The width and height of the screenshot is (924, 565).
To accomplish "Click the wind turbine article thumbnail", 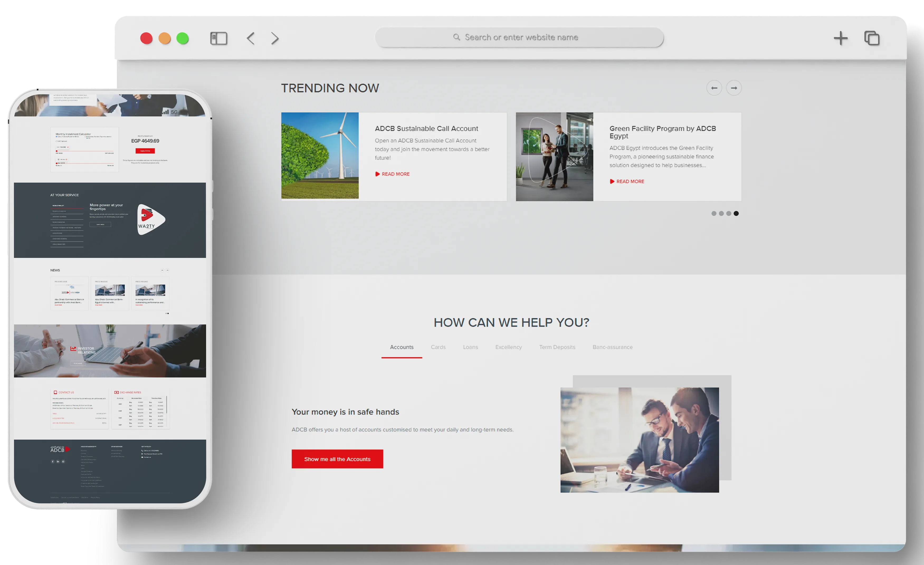I will click(x=320, y=156).
